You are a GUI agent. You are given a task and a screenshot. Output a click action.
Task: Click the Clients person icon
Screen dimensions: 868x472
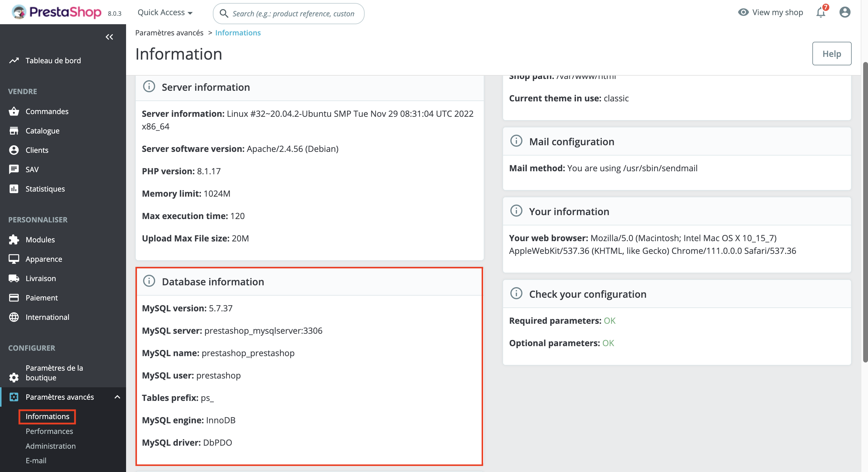coord(14,150)
